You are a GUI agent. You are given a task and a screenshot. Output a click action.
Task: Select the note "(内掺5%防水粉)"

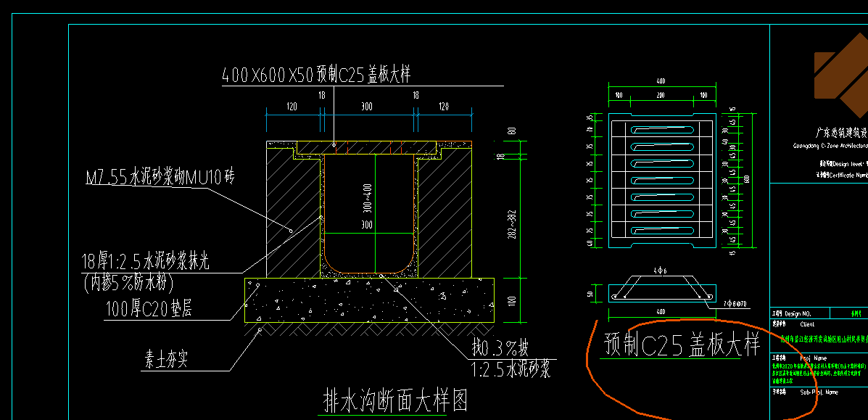pyautogui.click(x=128, y=283)
